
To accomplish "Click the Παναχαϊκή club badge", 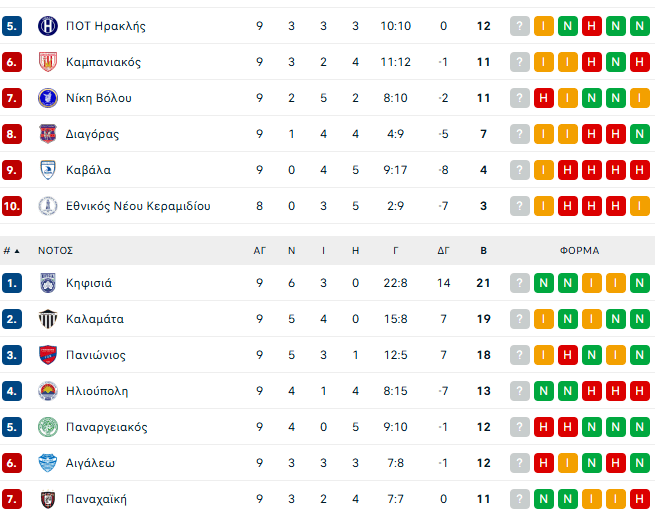I will coord(47,499).
